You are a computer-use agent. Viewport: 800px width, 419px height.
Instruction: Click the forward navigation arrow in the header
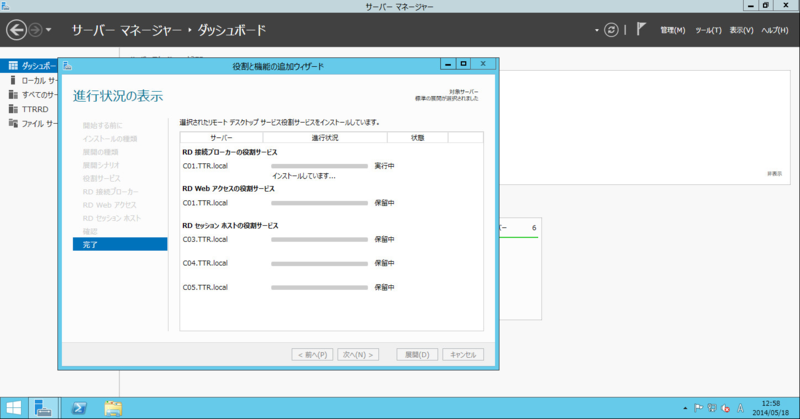tap(35, 30)
